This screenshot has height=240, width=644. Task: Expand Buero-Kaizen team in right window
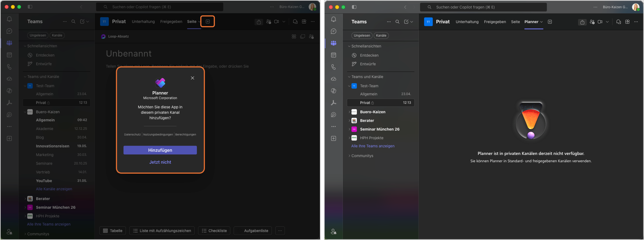349,112
